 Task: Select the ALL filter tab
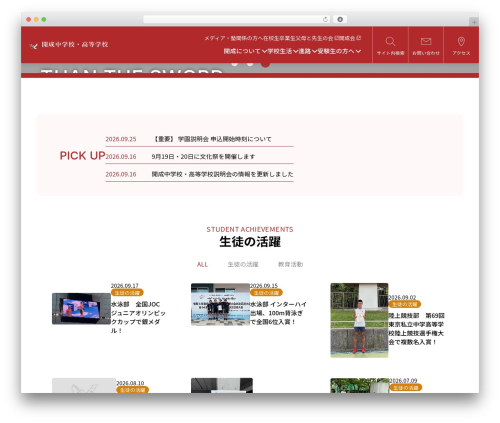[202, 264]
